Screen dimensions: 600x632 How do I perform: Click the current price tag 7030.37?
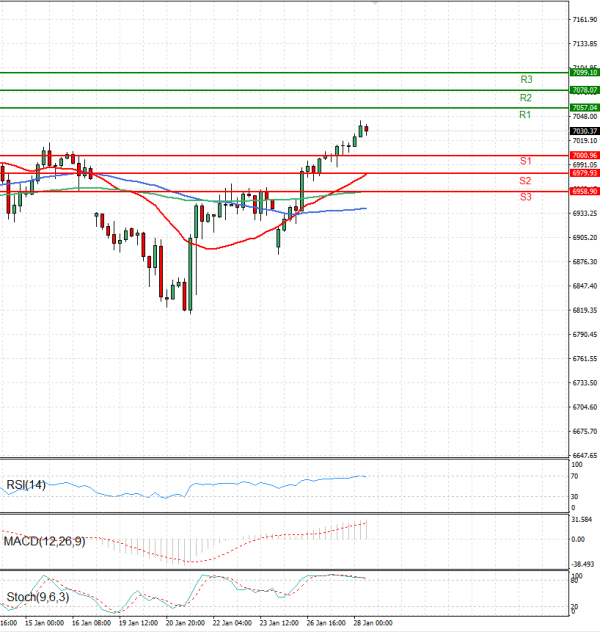coord(584,131)
